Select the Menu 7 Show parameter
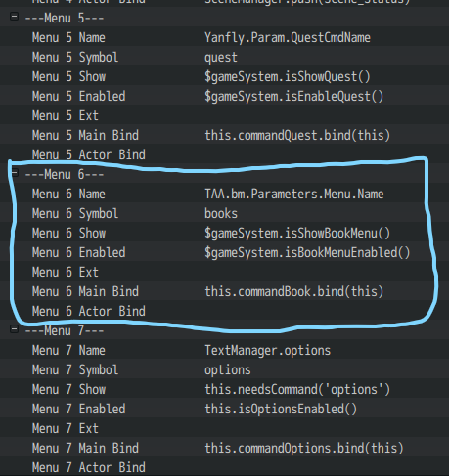The width and height of the screenshot is (449, 476). 68,389
